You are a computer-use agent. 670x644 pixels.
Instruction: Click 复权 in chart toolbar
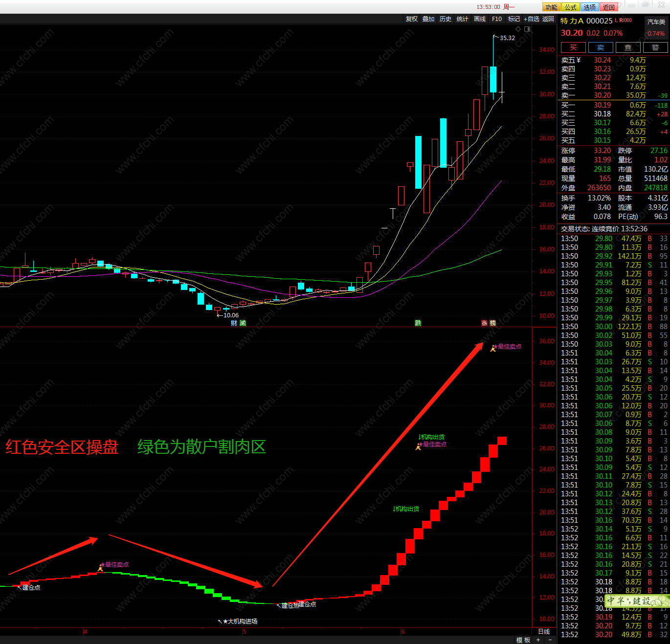tap(412, 19)
